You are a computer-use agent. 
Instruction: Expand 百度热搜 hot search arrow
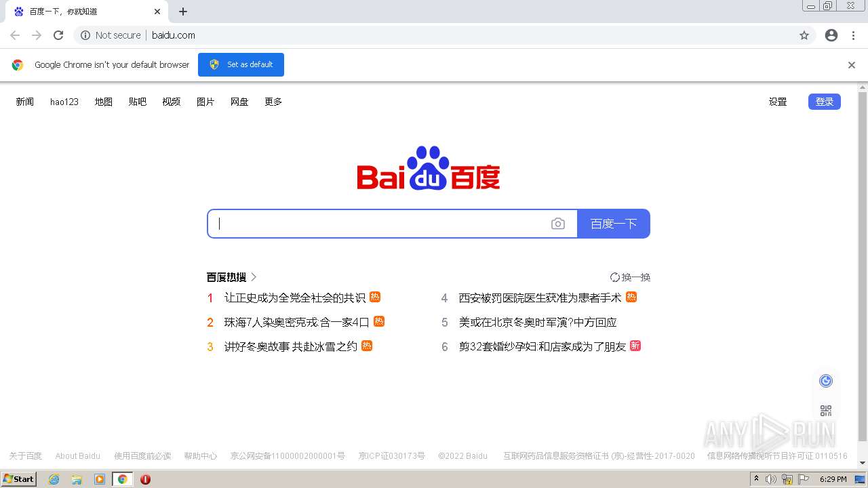click(x=254, y=277)
